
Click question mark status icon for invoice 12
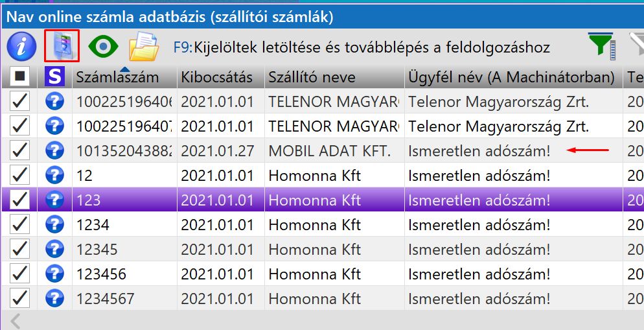(55, 175)
